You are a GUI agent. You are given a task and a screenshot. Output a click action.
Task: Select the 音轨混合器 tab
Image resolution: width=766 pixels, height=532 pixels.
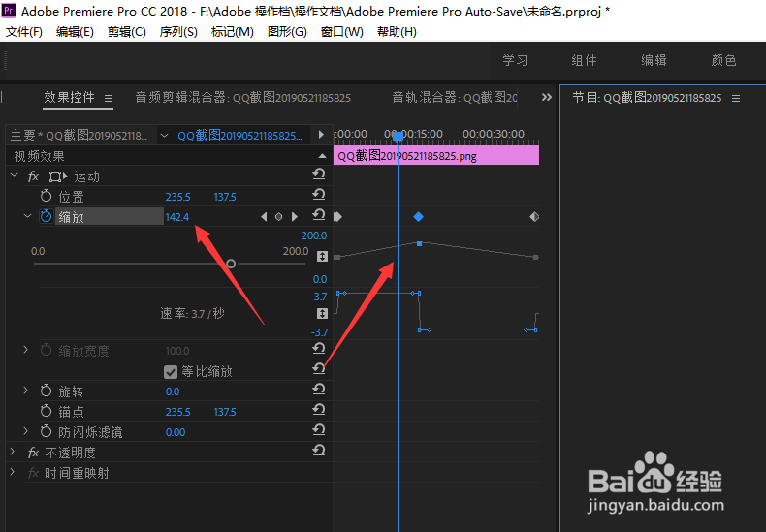coord(455,98)
